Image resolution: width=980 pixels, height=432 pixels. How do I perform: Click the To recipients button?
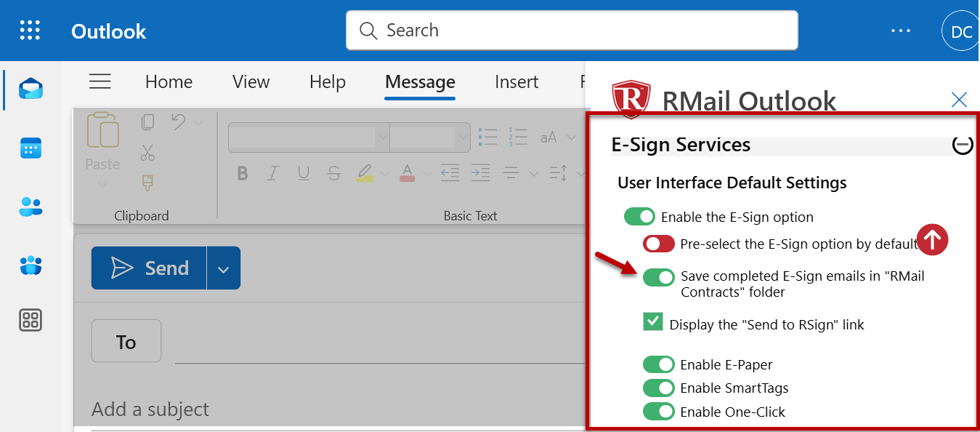(126, 341)
